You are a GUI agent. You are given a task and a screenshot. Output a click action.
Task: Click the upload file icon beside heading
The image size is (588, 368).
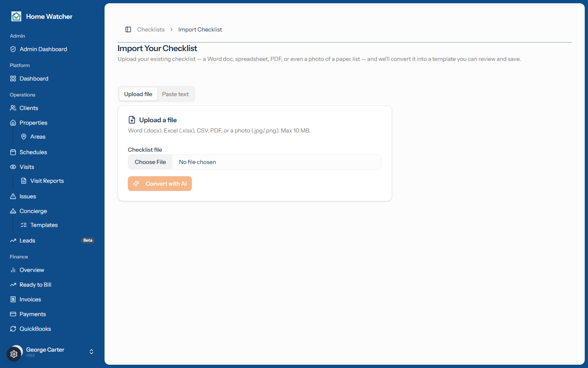coord(132,120)
